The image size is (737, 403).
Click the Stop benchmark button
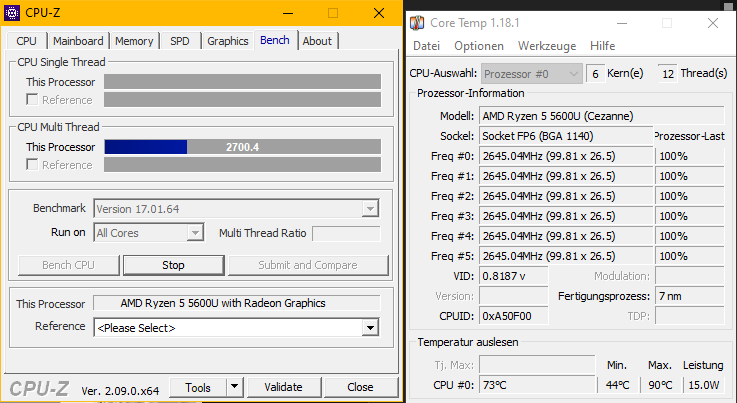173,265
